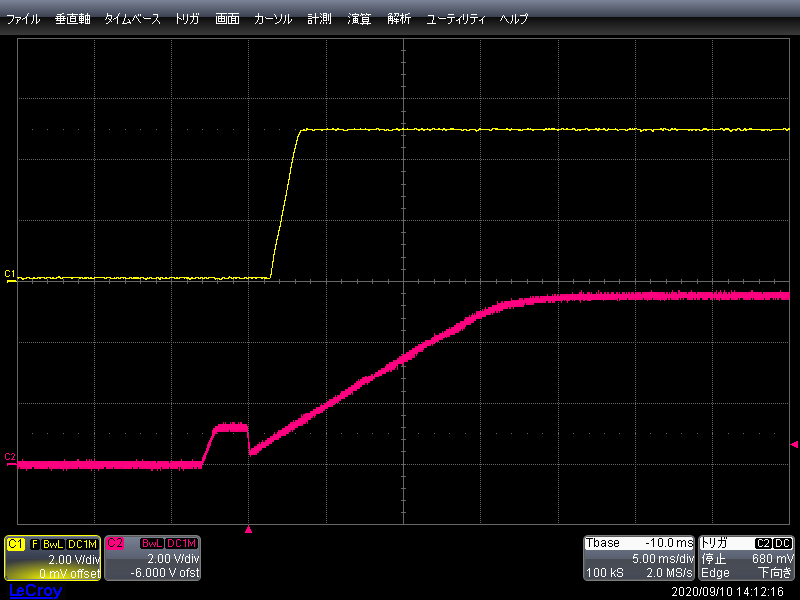Click the DC1M coupling indicator in C2 box
800x600 pixels.
[182, 543]
